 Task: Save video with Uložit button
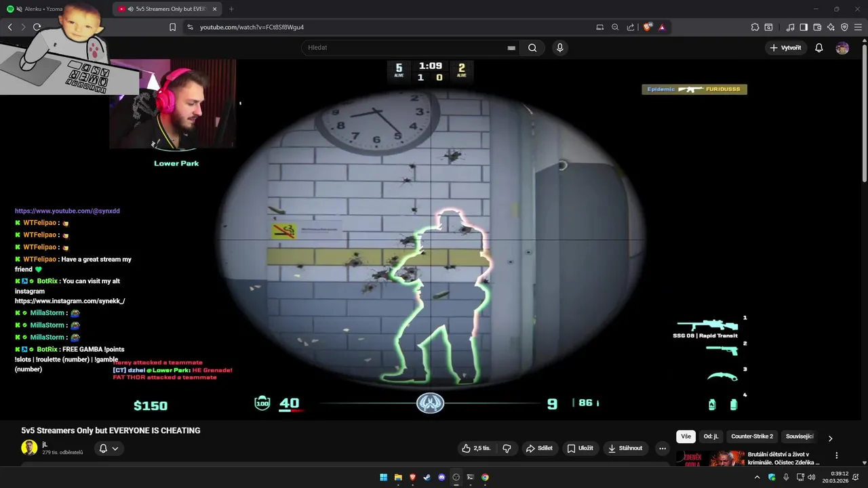coord(580,448)
